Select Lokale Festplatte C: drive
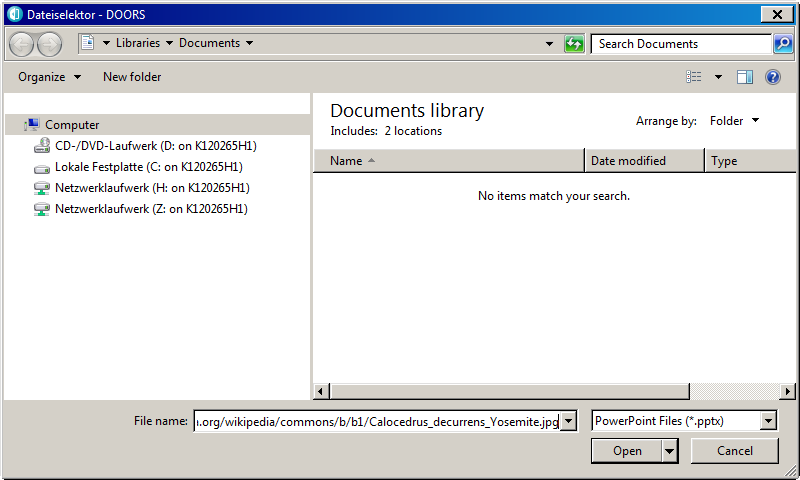 (148, 167)
